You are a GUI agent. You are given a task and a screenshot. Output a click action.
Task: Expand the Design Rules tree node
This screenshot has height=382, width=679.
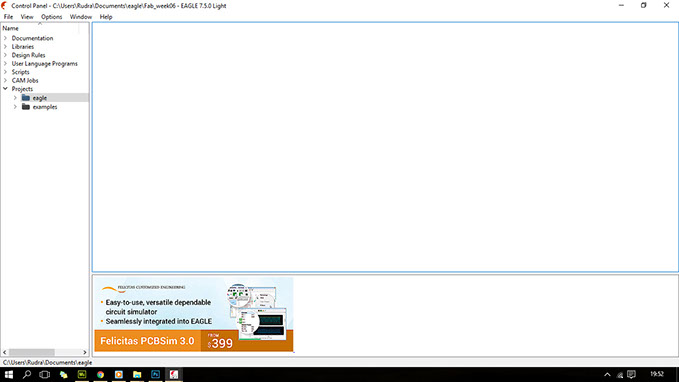5,55
